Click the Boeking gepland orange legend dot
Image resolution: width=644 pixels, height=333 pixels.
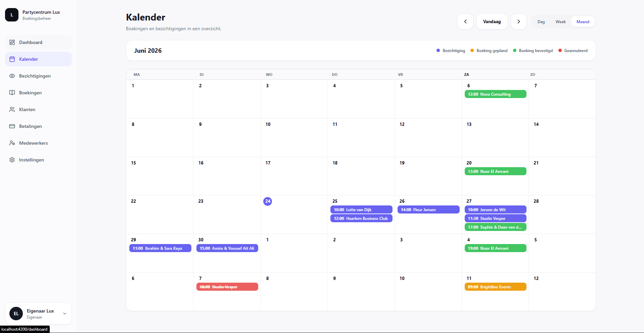472,50
